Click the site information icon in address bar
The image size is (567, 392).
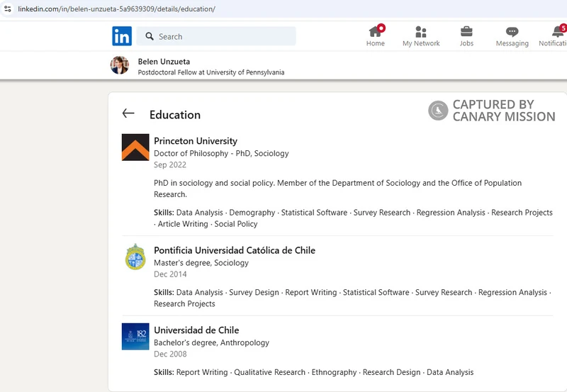(7, 9)
